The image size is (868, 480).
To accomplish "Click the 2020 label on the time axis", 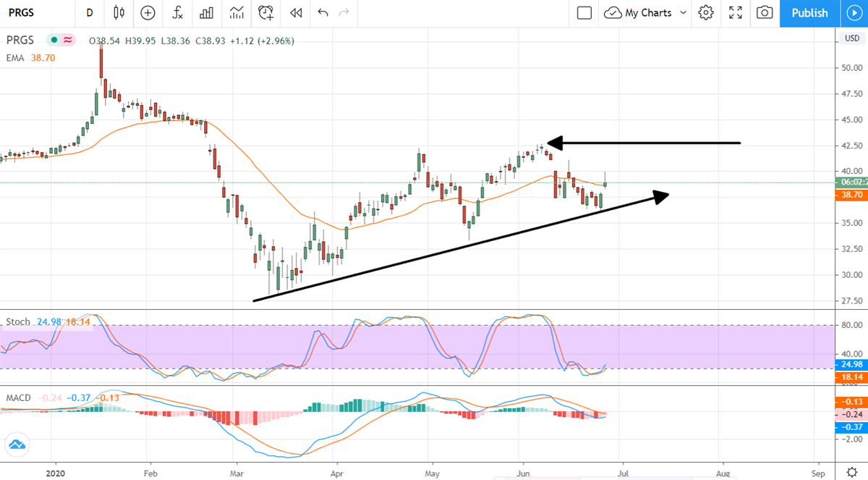I will [x=56, y=473].
